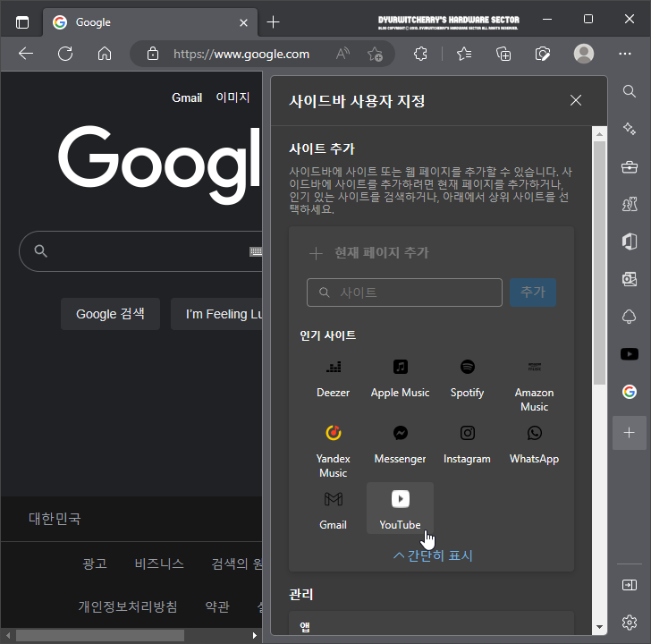Click the address bar URL
Viewport: 651px width, 644px height.
tap(241, 54)
